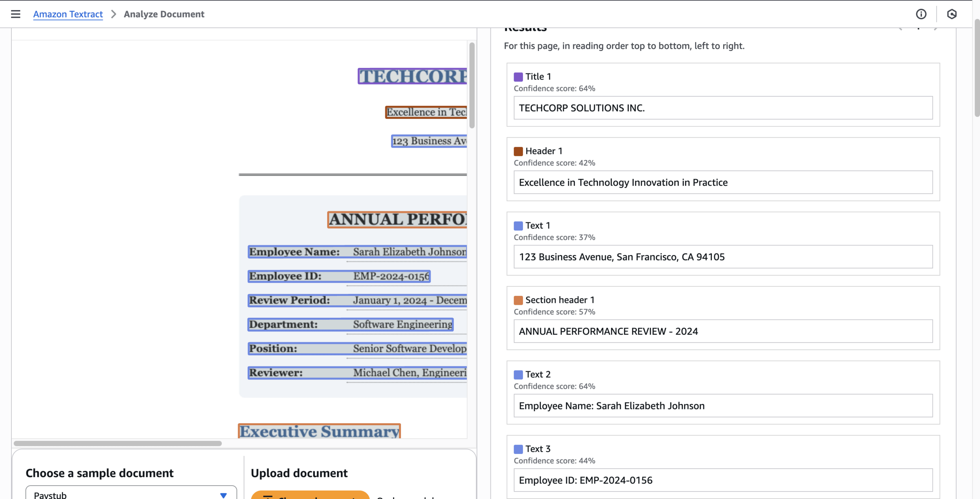This screenshot has height=499, width=980.
Task: Select the Department Software Engineering box
Action: click(350, 324)
